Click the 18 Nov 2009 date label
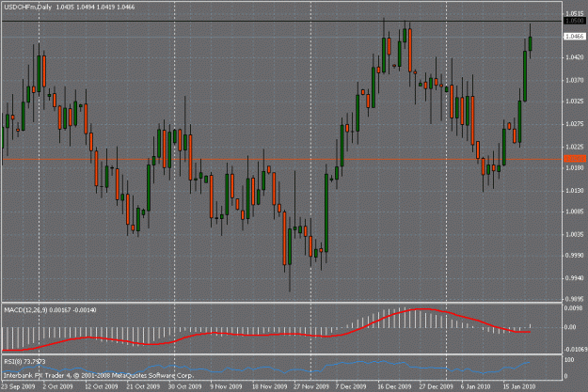Viewport: 588px width, 392px height. click(269, 386)
